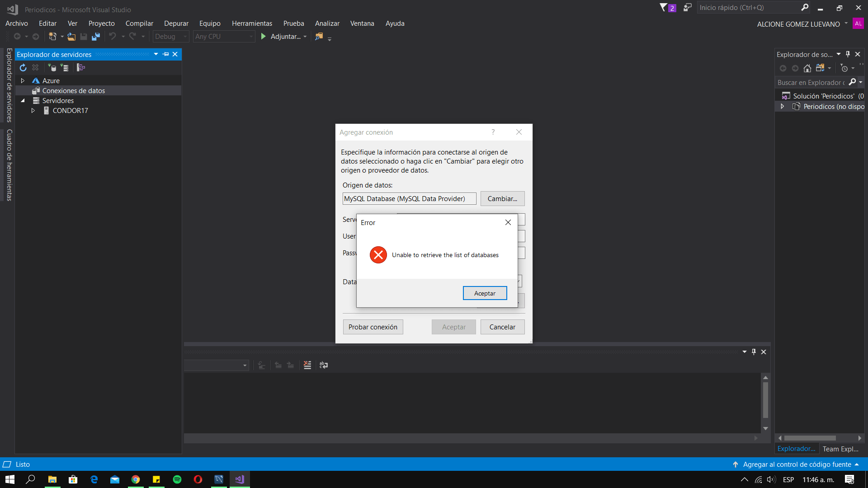This screenshot has width=868, height=488.
Task: Switch to the Team Explorer tab
Action: [x=840, y=449]
